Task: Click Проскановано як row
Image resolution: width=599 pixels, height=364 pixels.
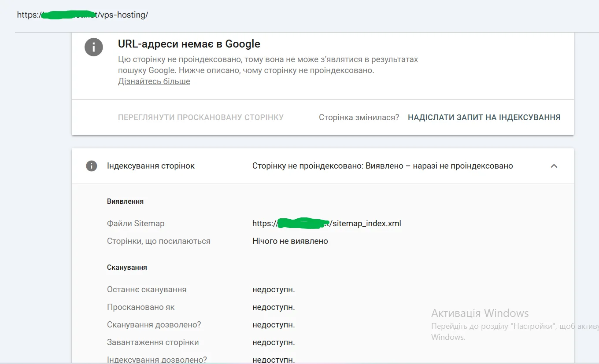Action: [x=141, y=307]
